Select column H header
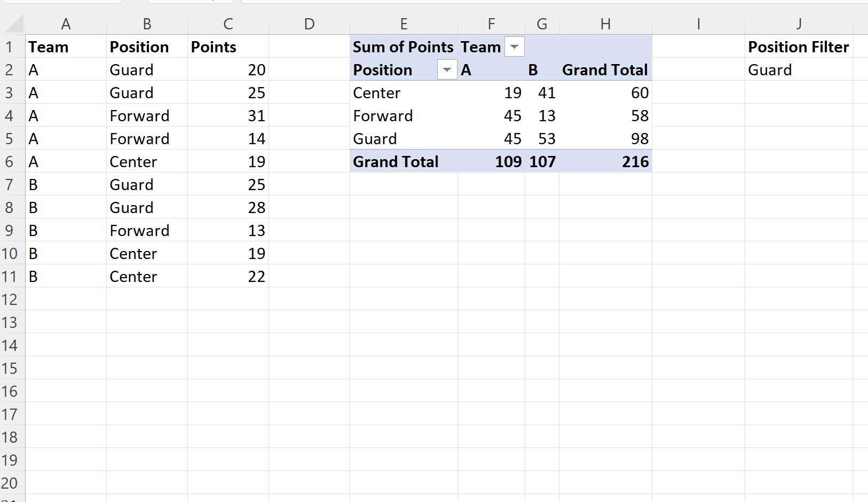The image size is (868, 502). tap(606, 23)
